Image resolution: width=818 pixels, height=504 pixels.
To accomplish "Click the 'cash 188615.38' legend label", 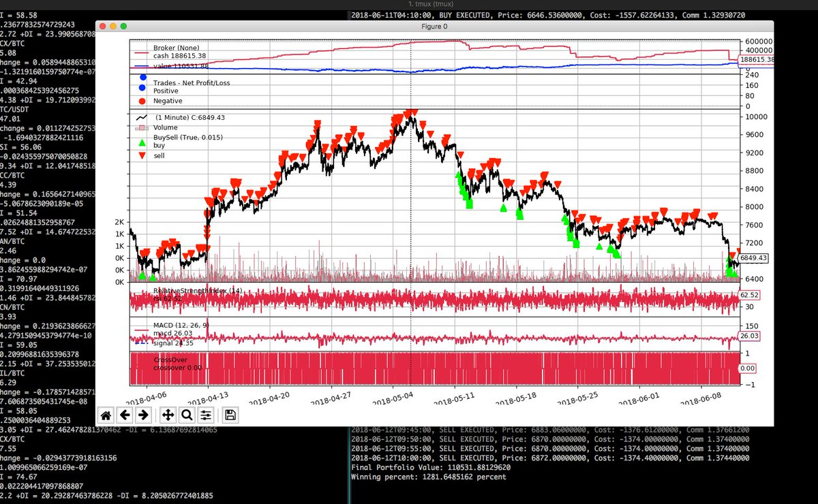I will [x=180, y=56].
